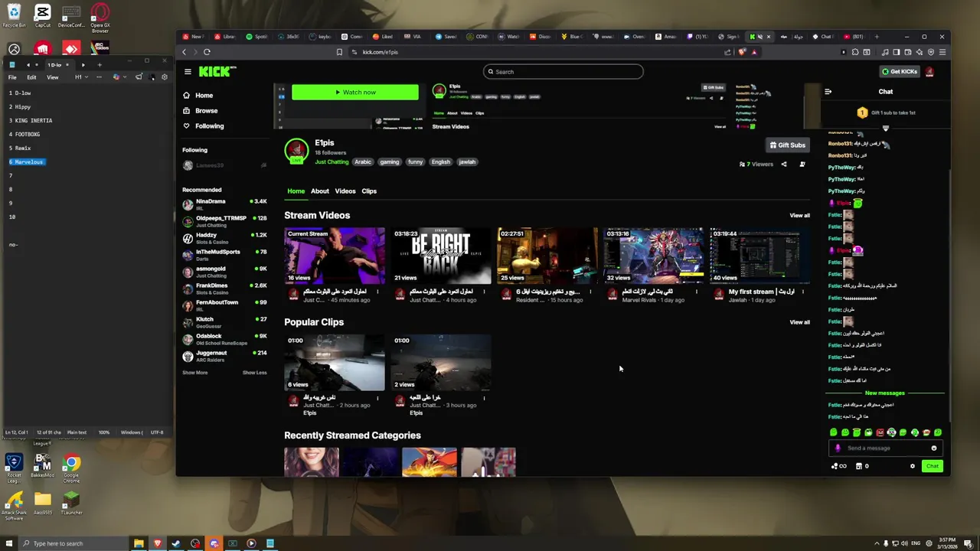Click Windows Start button

coord(8,543)
